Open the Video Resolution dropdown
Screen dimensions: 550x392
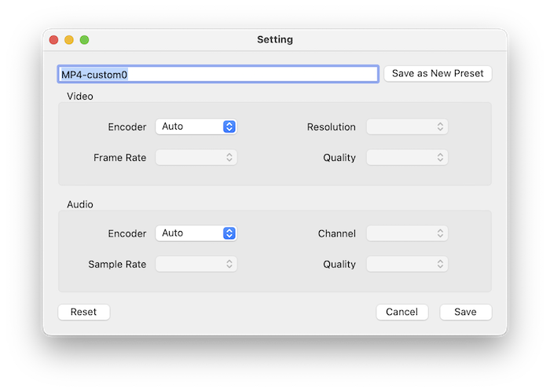coord(407,126)
